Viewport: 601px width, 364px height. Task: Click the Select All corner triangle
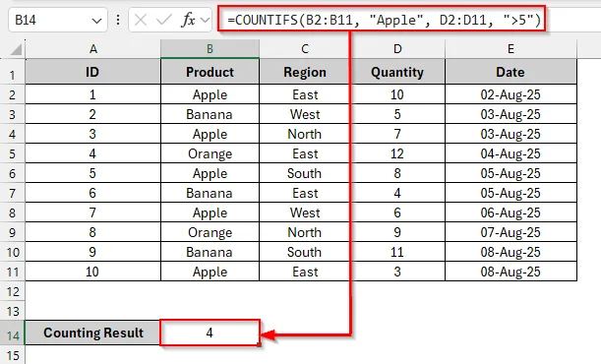tap(16, 49)
